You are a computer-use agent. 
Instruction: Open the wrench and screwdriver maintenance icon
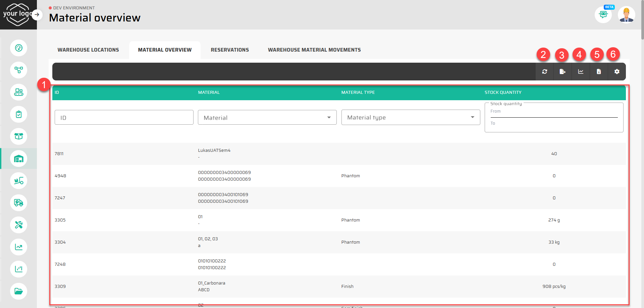coord(19,225)
